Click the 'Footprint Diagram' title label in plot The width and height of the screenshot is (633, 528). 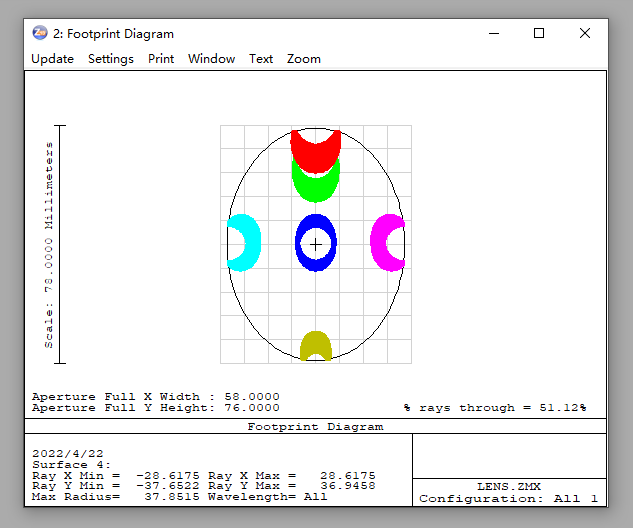[315, 427]
